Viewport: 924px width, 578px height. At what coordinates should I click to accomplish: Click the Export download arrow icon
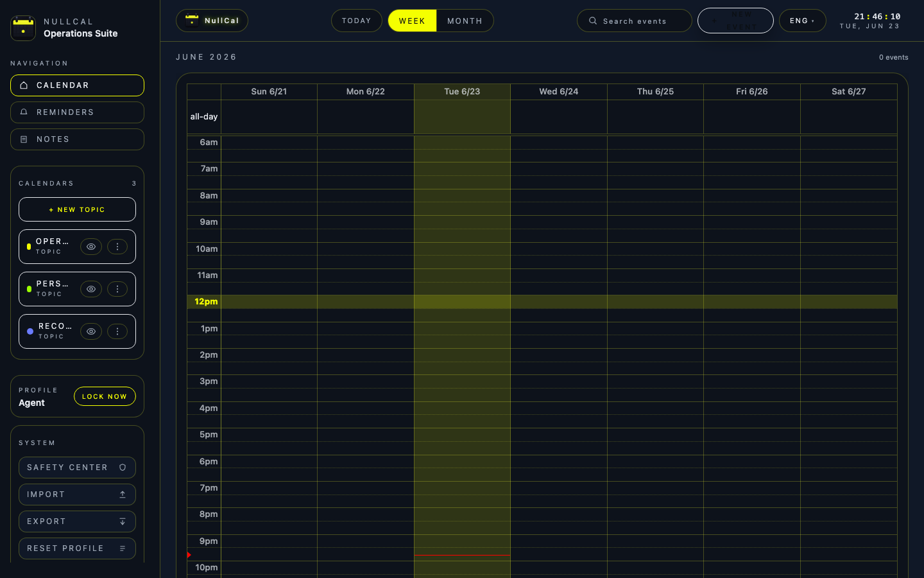coord(123,521)
